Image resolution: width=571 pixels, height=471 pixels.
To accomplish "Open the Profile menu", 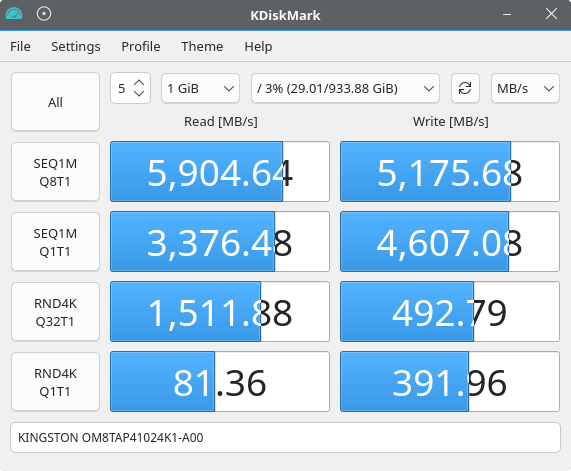I will pos(141,47).
